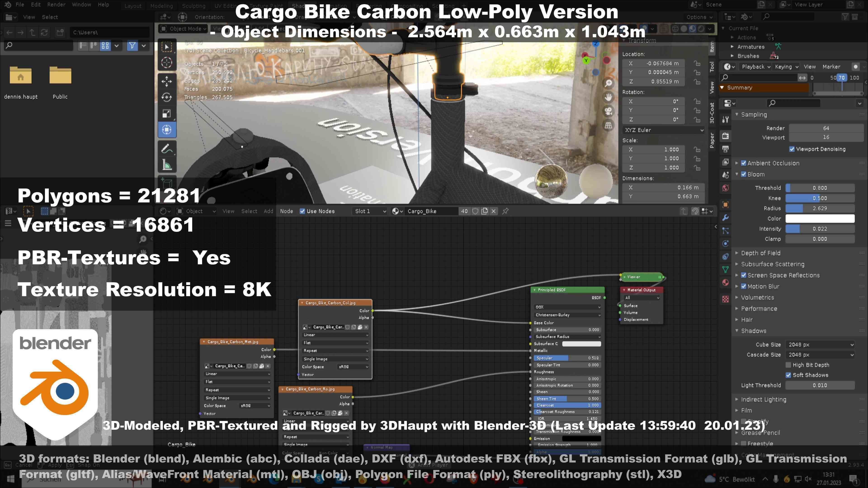Expand the Indirect Lighting panel
The width and height of the screenshot is (868, 488).
[x=737, y=399]
